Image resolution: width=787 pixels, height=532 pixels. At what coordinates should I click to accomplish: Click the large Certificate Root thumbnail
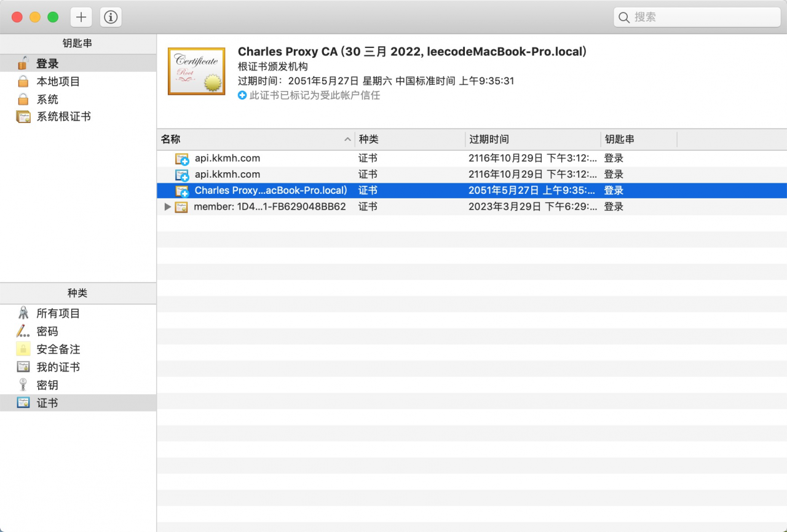[x=197, y=71]
